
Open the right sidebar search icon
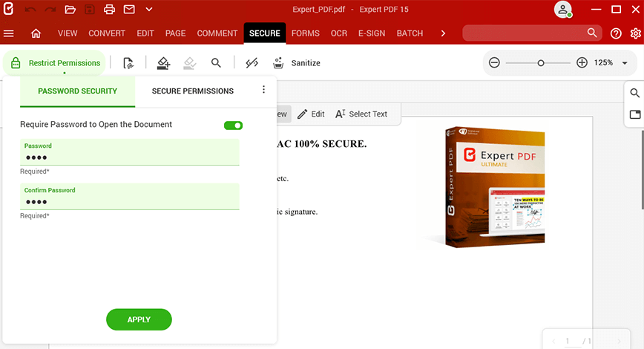[634, 93]
